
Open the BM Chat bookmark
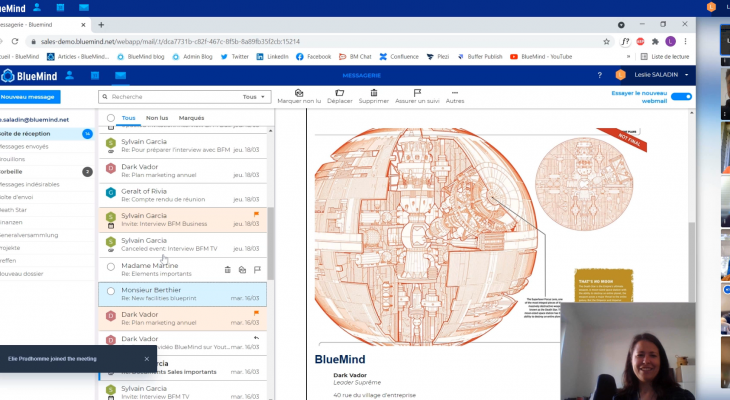point(355,57)
